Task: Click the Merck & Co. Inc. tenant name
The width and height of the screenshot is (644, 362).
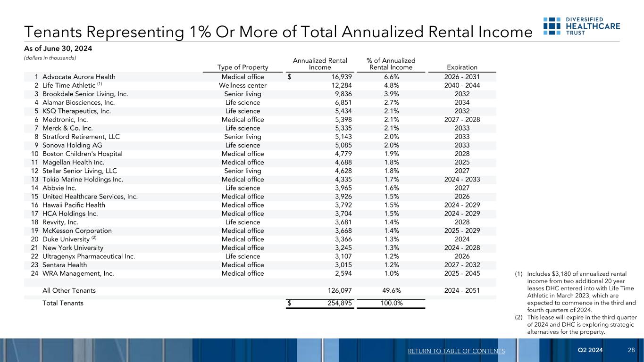Action: pyautogui.click(x=67, y=128)
